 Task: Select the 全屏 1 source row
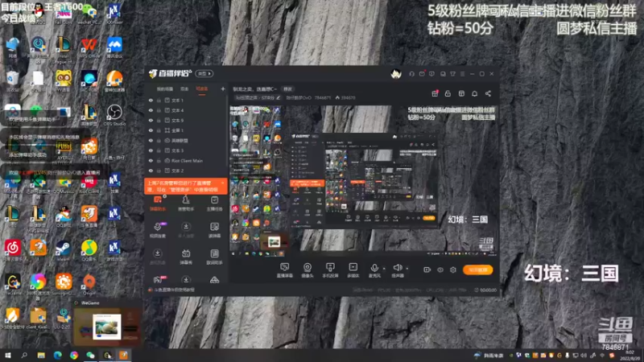point(186,130)
